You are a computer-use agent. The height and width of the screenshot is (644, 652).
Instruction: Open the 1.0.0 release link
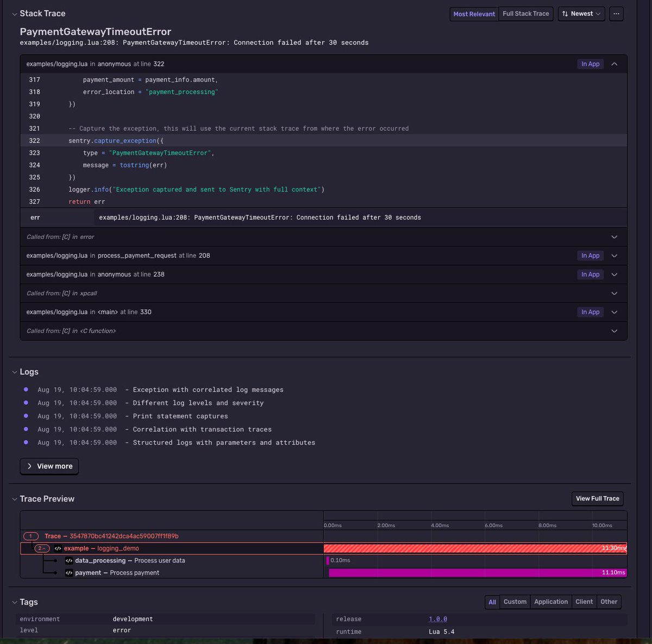(x=437, y=619)
